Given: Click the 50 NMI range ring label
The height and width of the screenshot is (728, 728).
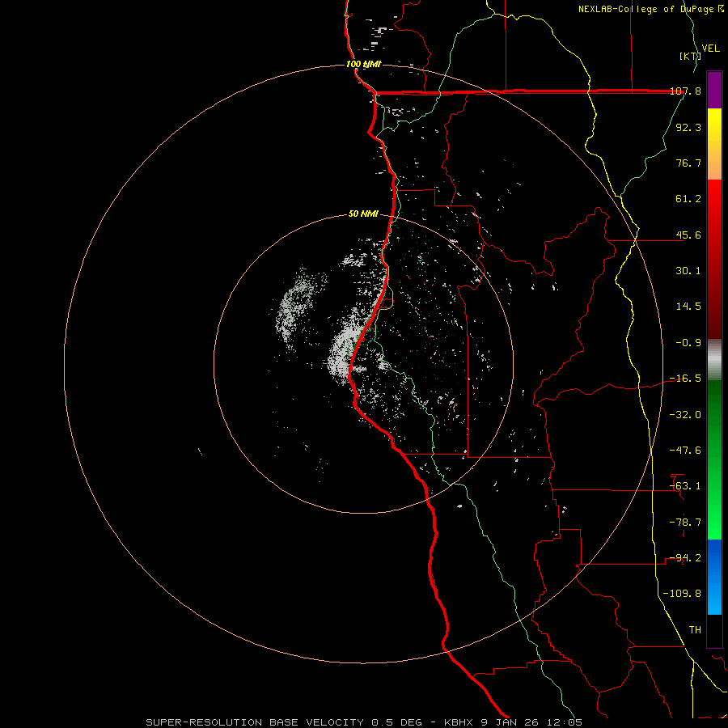Looking at the screenshot, I should (x=363, y=214).
